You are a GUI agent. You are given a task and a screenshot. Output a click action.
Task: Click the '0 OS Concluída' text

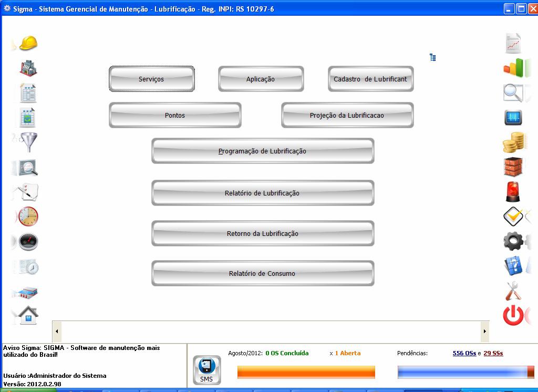coord(287,353)
